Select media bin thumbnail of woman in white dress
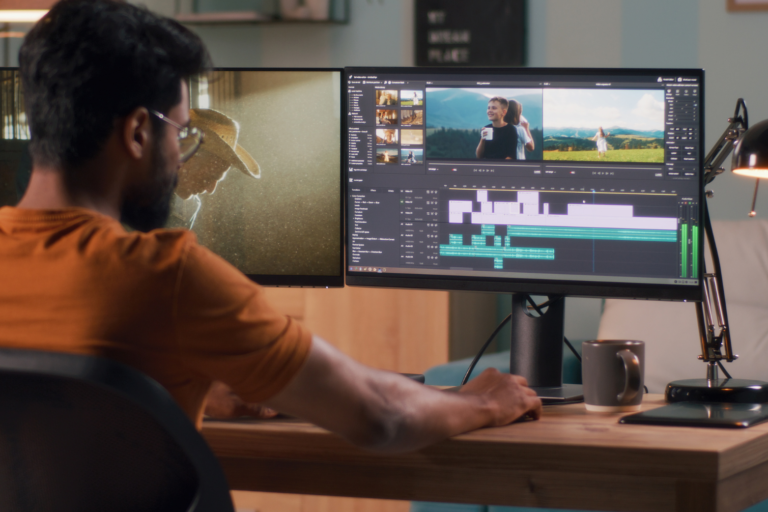The height and width of the screenshot is (512, 768). pos(411,98)
